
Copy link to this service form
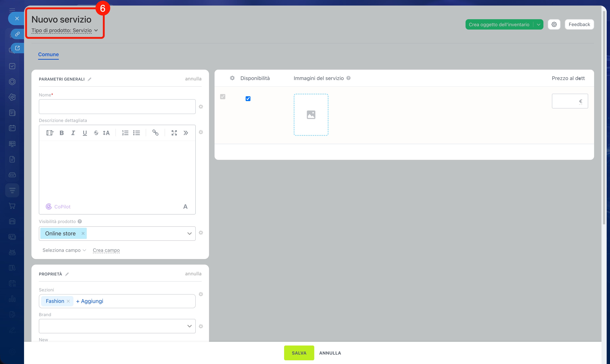[x=17, y=34]
